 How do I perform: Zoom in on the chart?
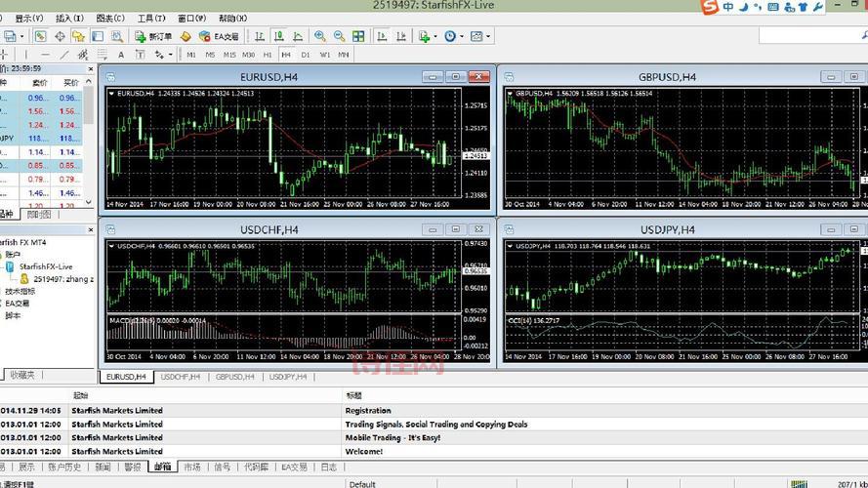(x=320, y=36)
